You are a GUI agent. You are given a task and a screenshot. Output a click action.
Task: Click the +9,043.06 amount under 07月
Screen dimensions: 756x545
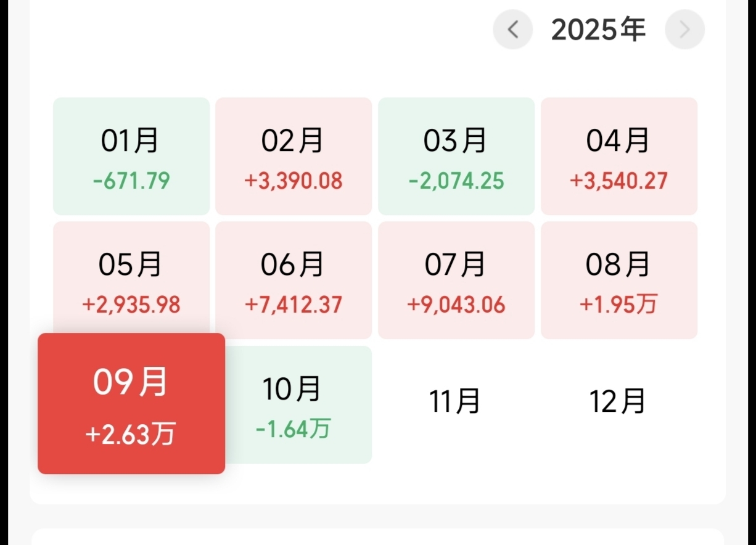(456, 305)
